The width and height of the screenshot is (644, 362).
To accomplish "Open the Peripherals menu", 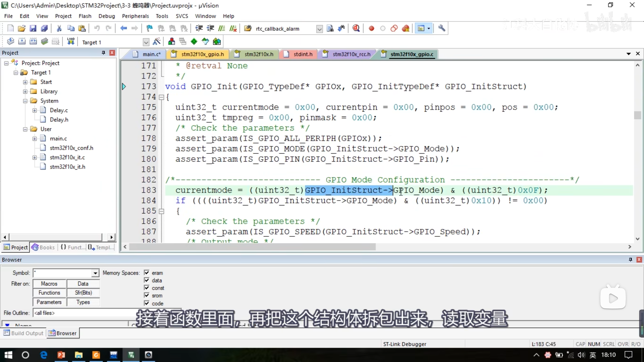I will [135, 16].
